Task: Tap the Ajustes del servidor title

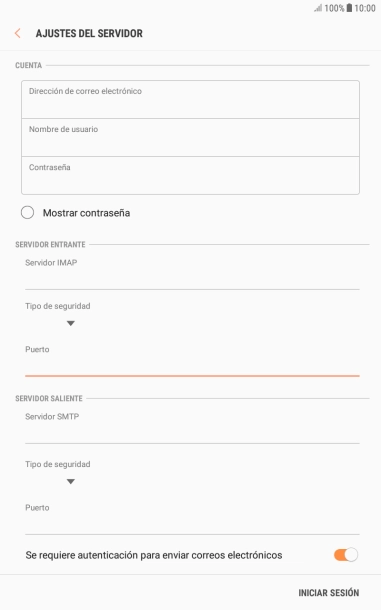Action: [89, 33]
